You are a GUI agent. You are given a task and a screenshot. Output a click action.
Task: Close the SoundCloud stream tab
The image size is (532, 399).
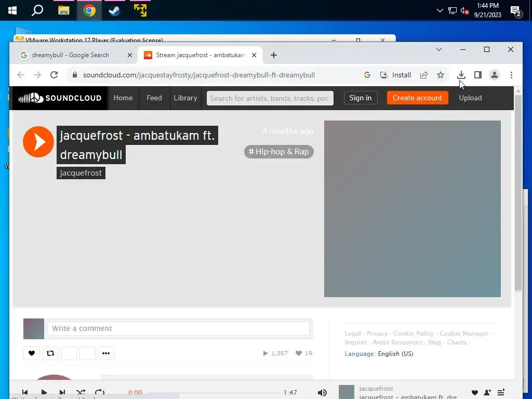[x=254, y=55]
